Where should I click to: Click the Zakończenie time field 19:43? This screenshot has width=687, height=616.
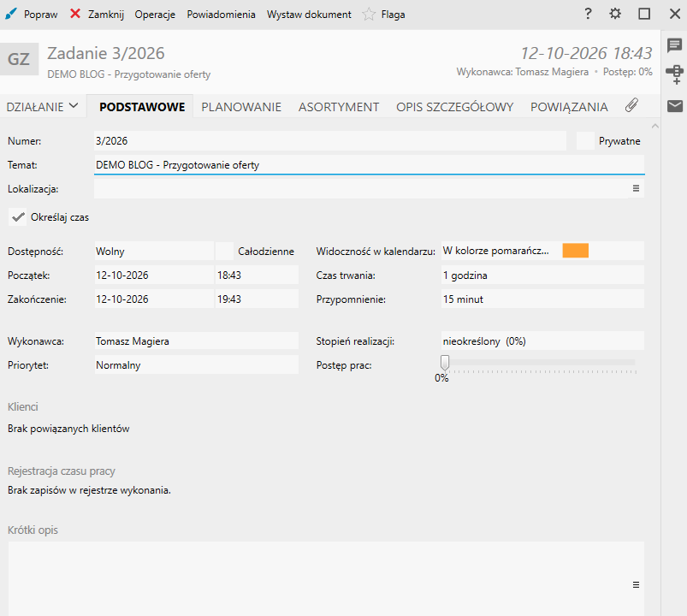[x=257, y=299]
